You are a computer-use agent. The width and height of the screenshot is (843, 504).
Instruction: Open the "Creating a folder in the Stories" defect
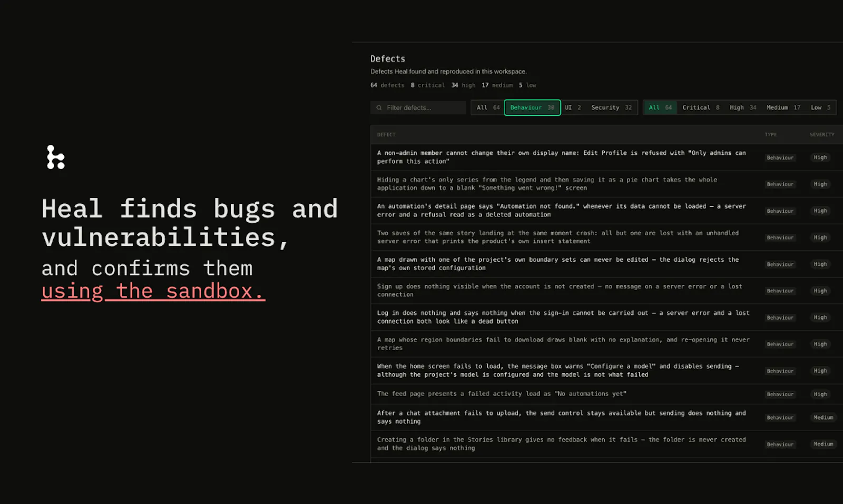606,444
